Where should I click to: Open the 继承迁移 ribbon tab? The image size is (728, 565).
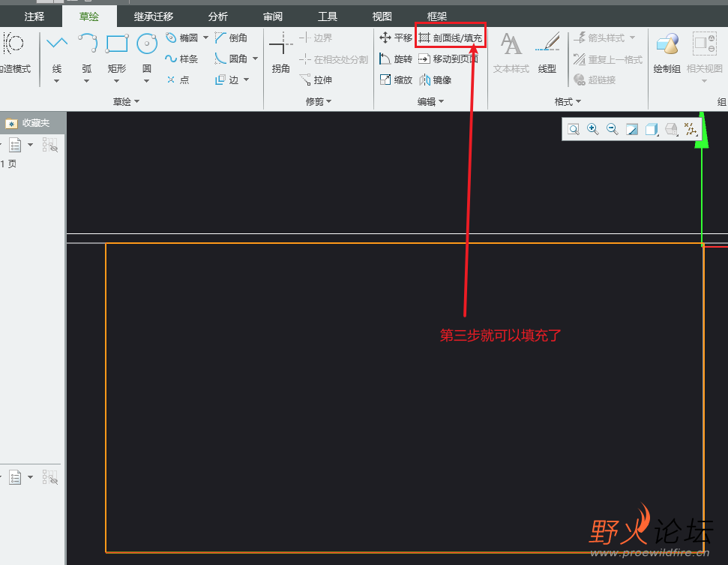[x=154, y=17]
